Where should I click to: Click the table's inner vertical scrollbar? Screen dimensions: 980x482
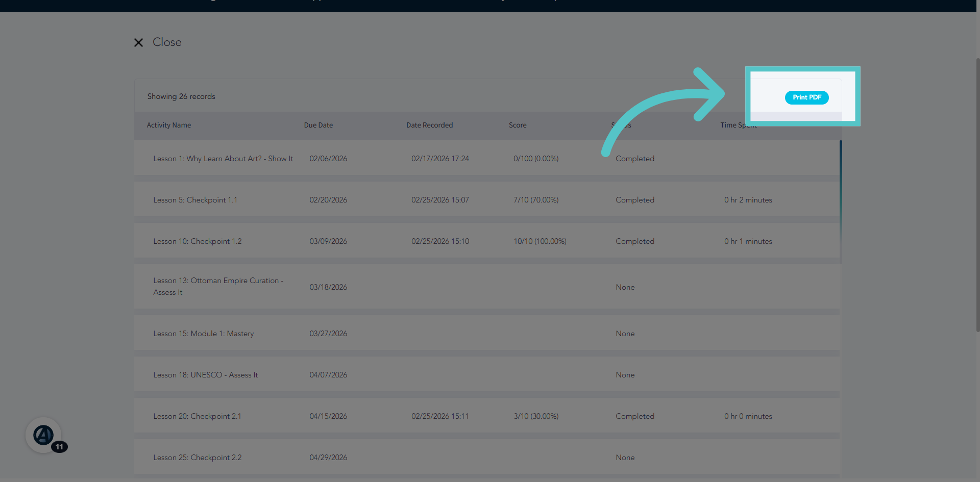coord(841,202)
